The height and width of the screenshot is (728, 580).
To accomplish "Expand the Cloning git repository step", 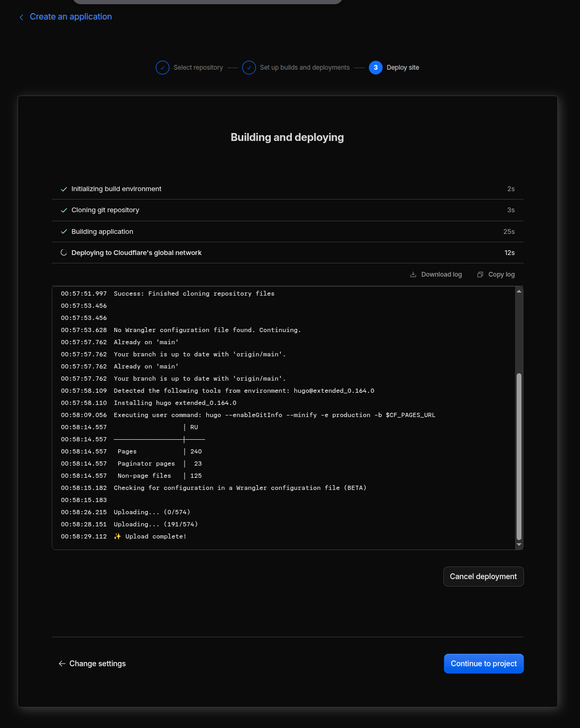I will tap(288, 210).
